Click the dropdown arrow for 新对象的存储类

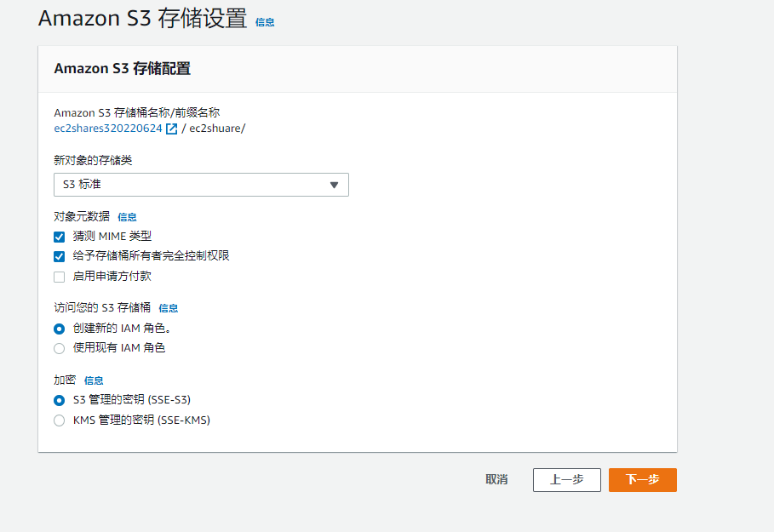[x=334, y=185]
